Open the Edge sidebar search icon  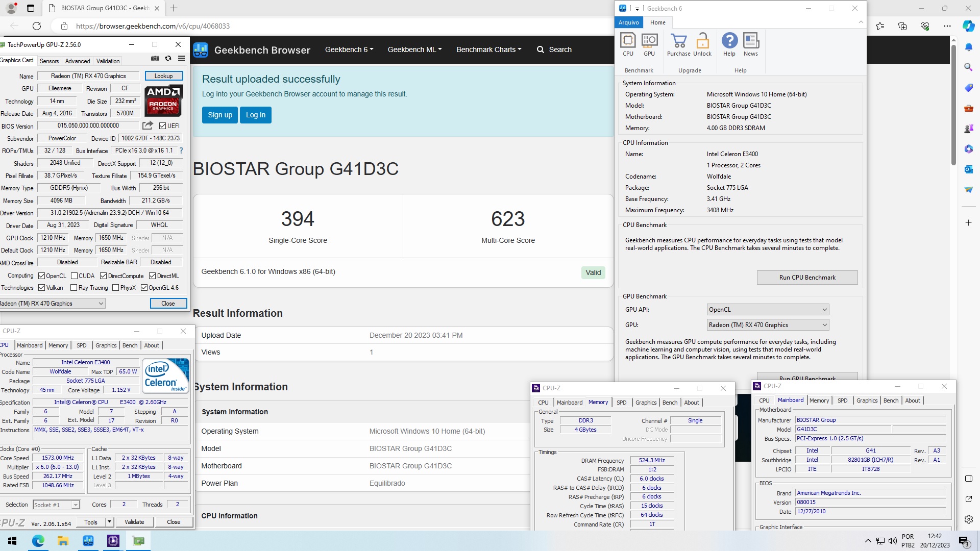click(968, 67)
